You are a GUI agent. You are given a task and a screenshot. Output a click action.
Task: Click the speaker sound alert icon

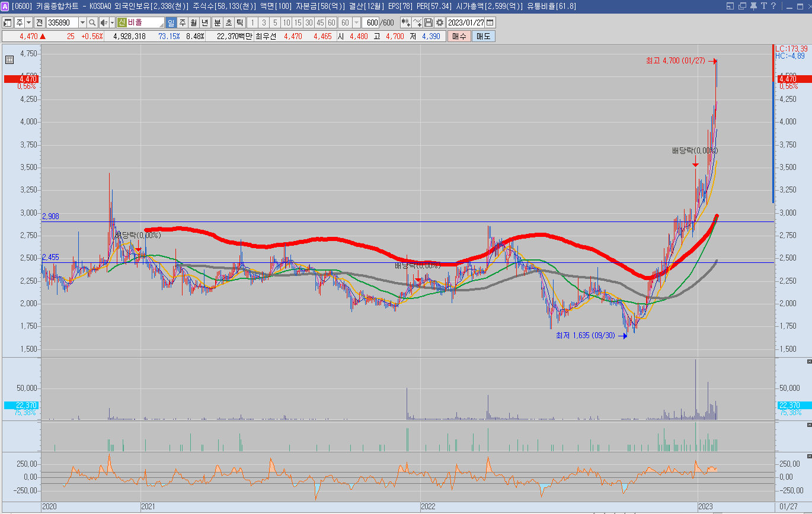[103, 23]
